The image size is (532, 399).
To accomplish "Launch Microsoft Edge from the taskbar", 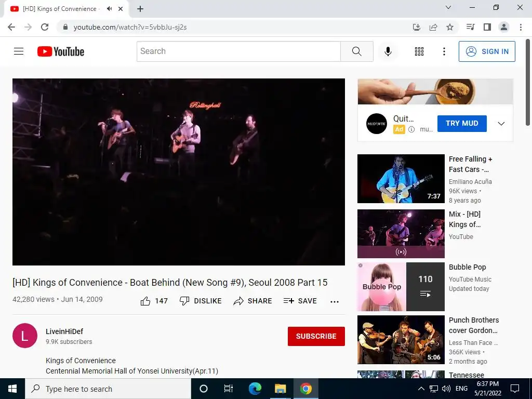I will point(255,389).
